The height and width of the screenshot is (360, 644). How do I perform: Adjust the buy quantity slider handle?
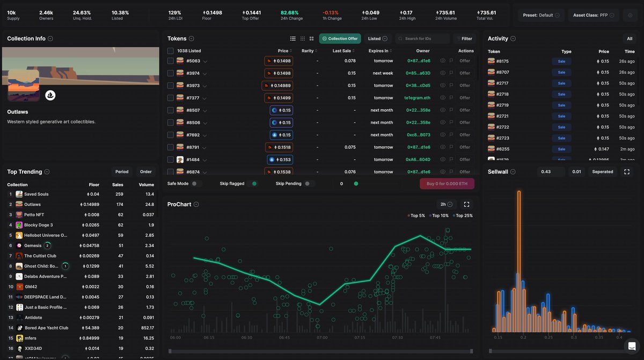coord(355,184)
